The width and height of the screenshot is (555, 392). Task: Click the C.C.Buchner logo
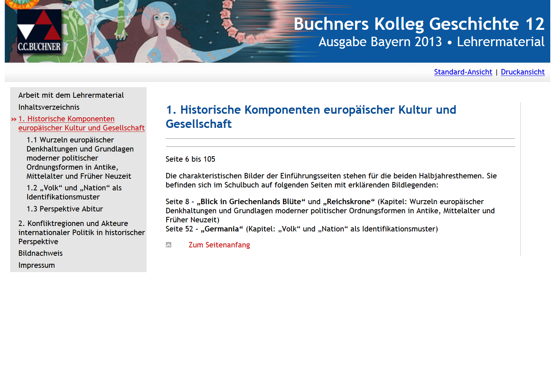tap(39, 32)
